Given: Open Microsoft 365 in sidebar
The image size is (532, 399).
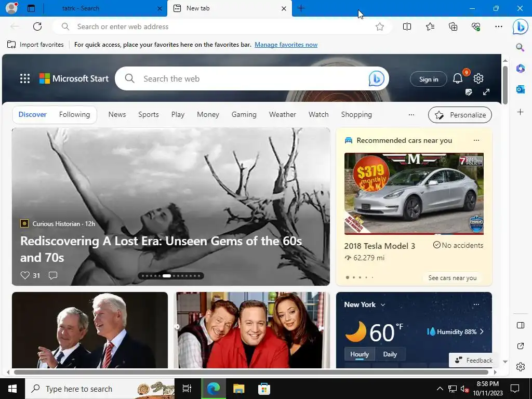Looking at the screenshot, I should tap(520, 69).
